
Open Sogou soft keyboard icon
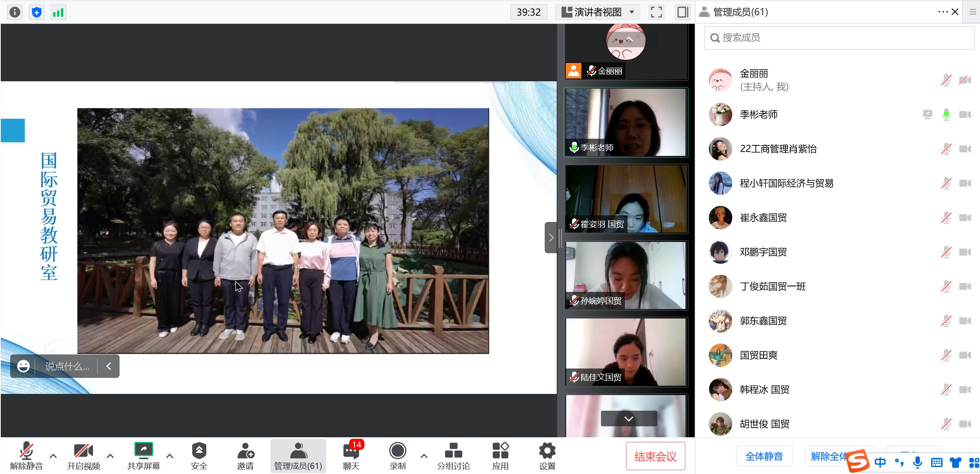pos(937,463)
